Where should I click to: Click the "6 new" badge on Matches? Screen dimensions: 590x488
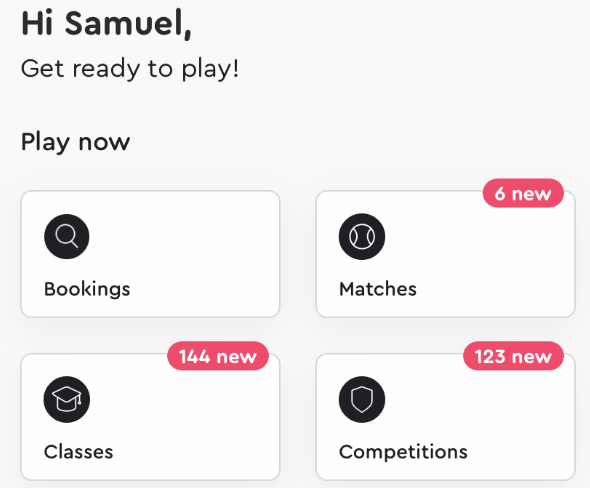click(523, 193)
